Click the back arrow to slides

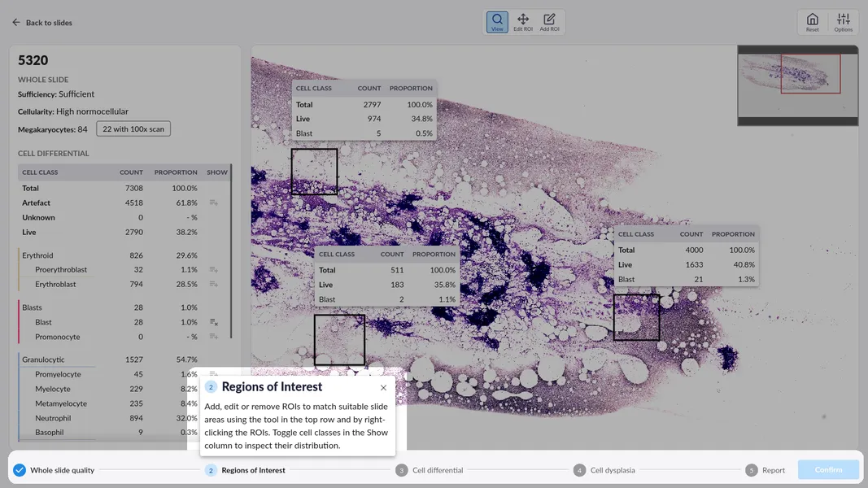(x=16, y=23)
